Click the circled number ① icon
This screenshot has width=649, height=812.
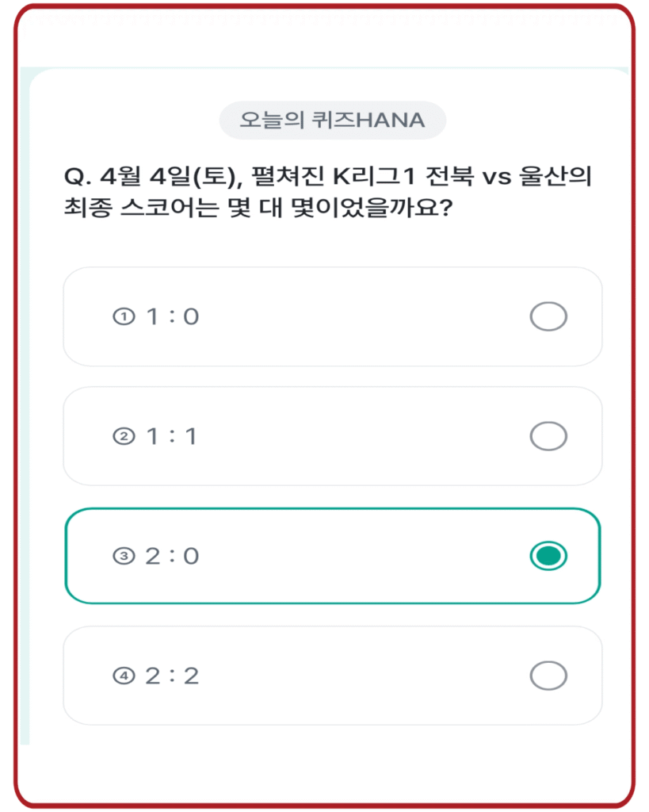[x=123, y=317]
